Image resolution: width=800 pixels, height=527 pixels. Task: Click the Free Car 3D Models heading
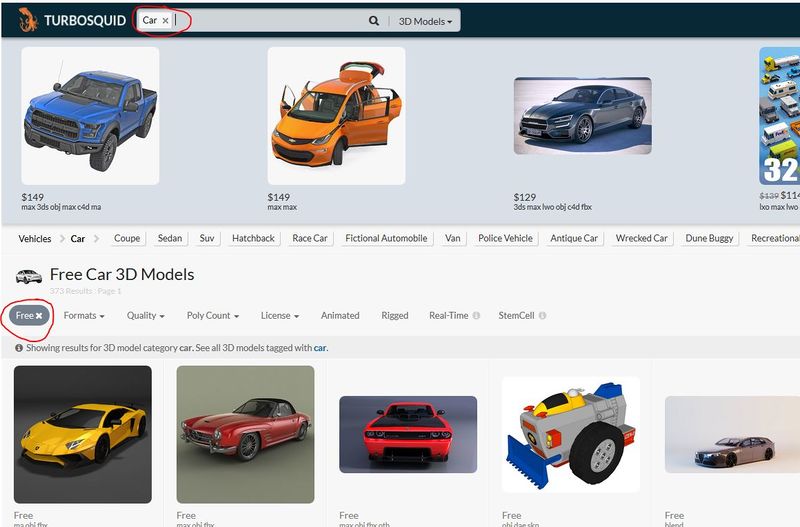122,274
